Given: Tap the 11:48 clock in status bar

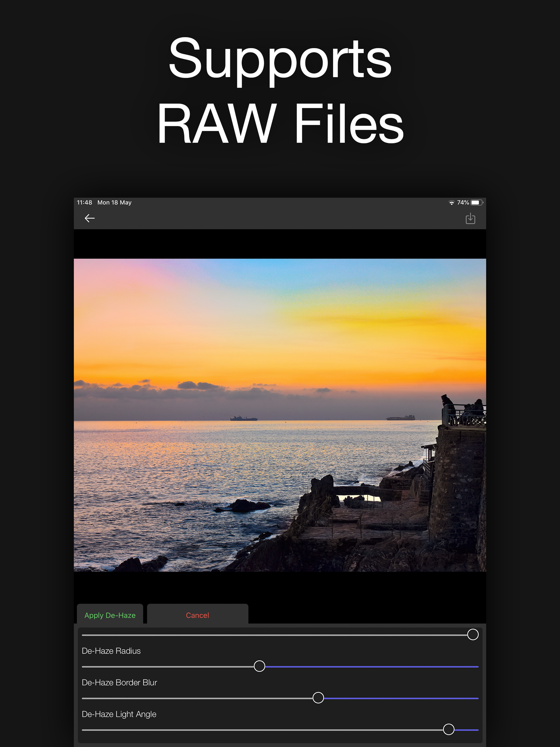Looking at the screenshot, I should pyautogui.click(x=84, y=203).
